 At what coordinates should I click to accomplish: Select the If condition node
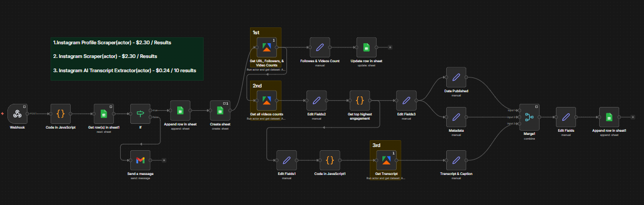coord(140,114)
